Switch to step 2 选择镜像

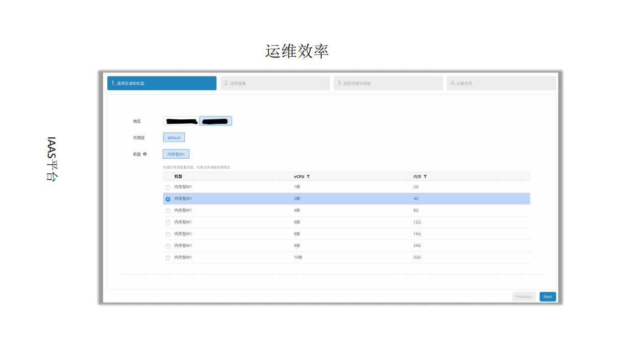tap(275, 83)
